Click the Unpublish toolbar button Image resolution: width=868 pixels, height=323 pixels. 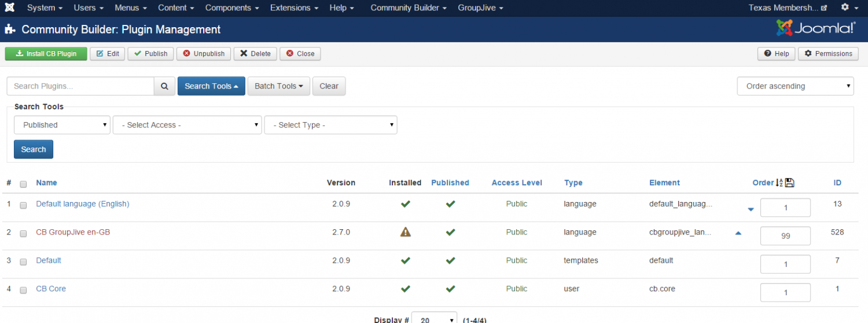204,54
